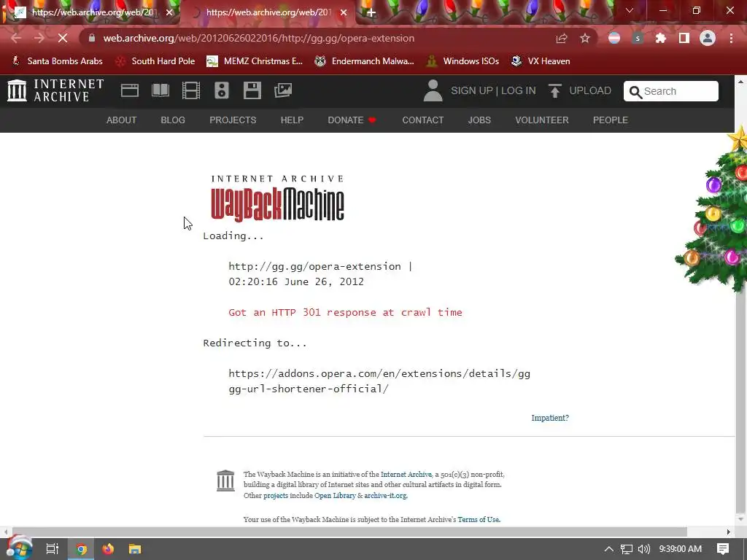Viewport: 747px width, 560px height.
Task: Open the Video film strip icon
Action: coord(191,90)
